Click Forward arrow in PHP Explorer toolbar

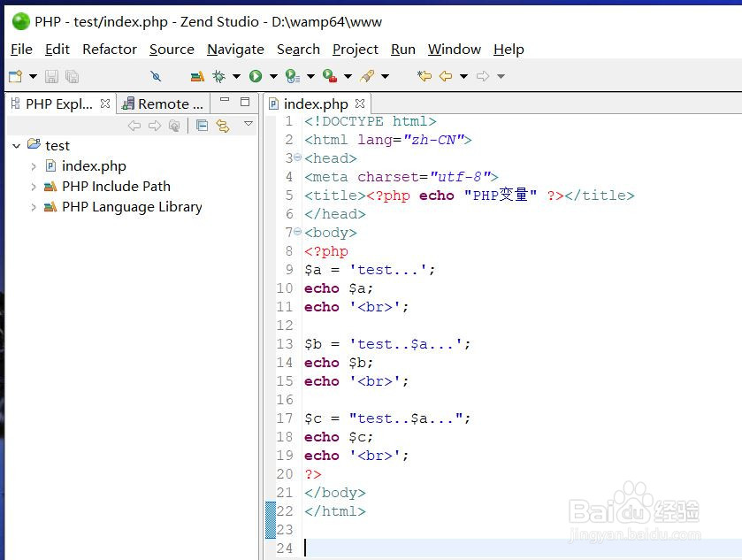(x=155, y=126)
